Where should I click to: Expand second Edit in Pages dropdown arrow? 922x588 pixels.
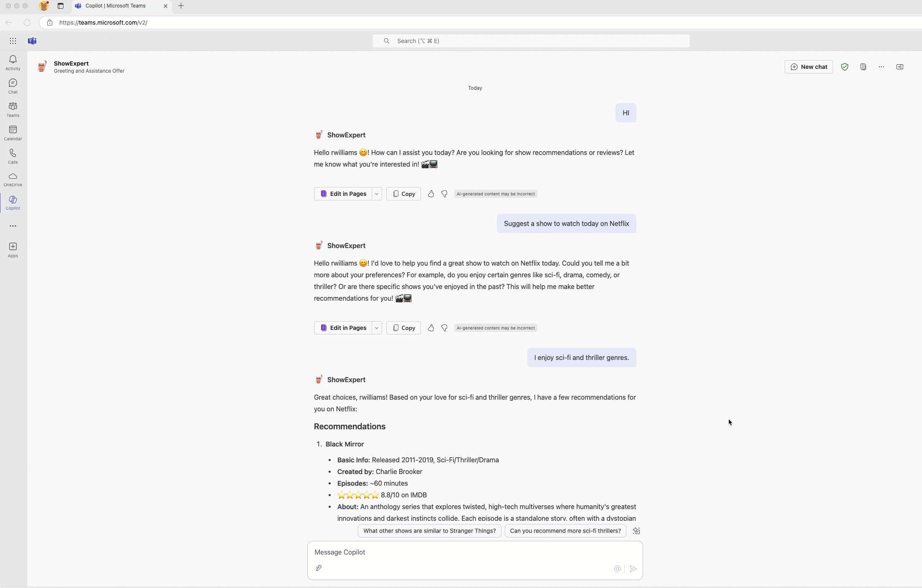click(377, 328)
